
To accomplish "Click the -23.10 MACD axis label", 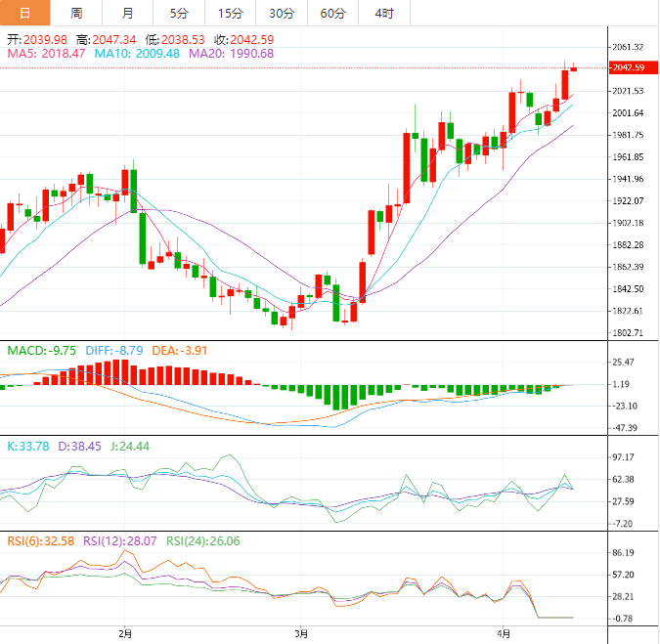I will click(625, 406).
